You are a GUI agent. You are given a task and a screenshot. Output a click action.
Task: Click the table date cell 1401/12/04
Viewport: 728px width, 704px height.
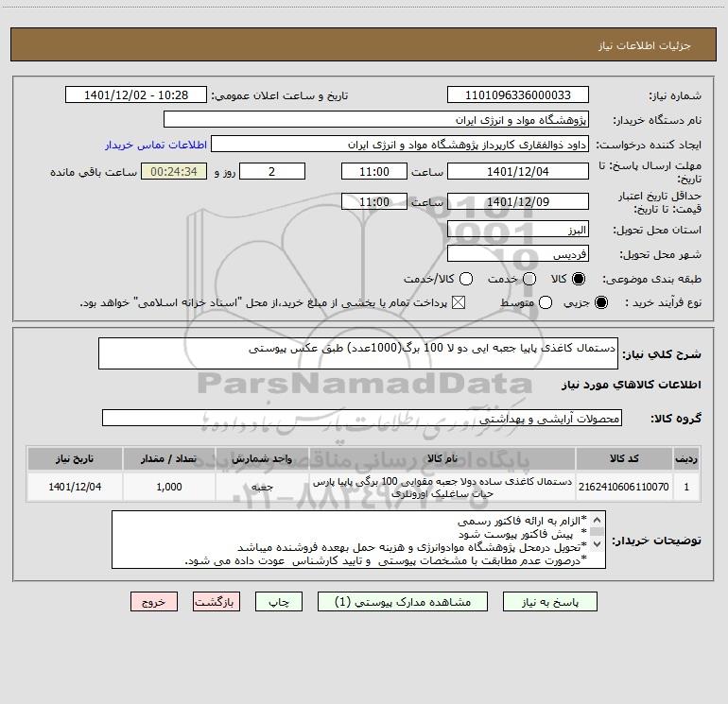click(75, 487)
